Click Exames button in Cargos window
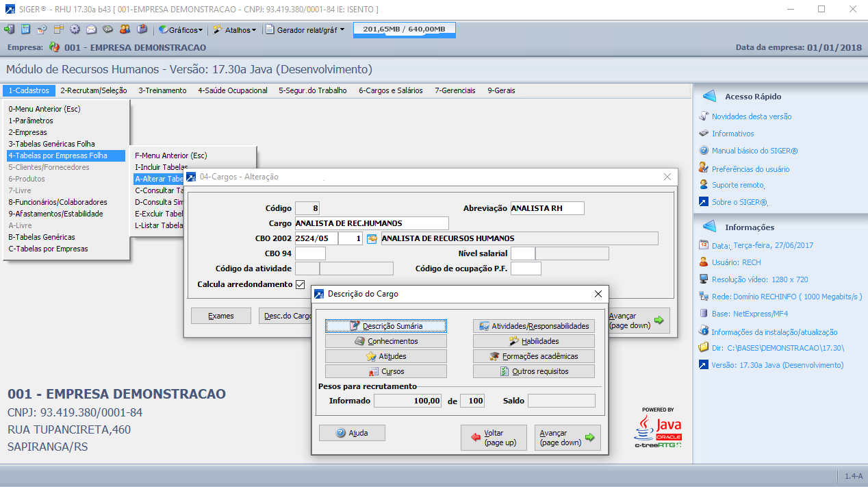 click(x=221, y=316)
